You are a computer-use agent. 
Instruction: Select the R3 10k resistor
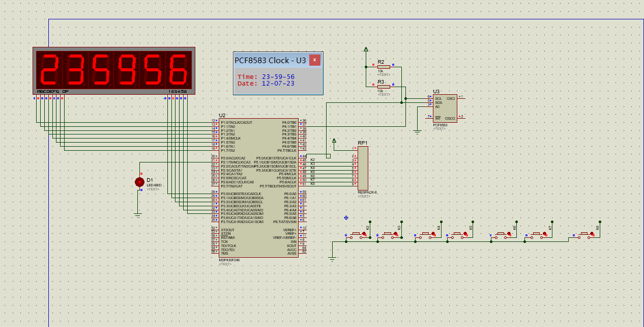click(x=384, y=87)
